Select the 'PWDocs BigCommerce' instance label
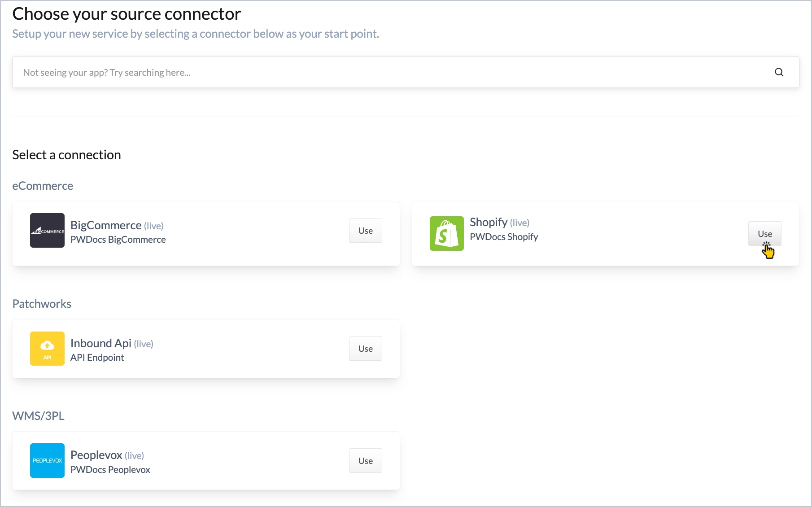812x507 pixels. click(x=118, y=240)
